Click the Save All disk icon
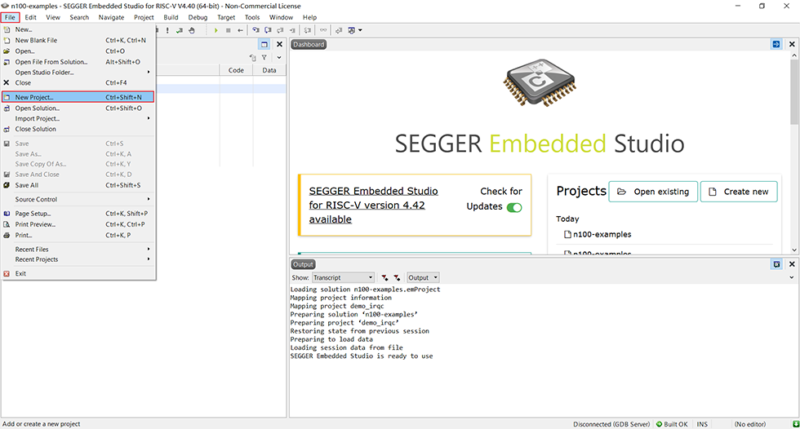This screenshot has width=800, height=429. click(7, 185)
